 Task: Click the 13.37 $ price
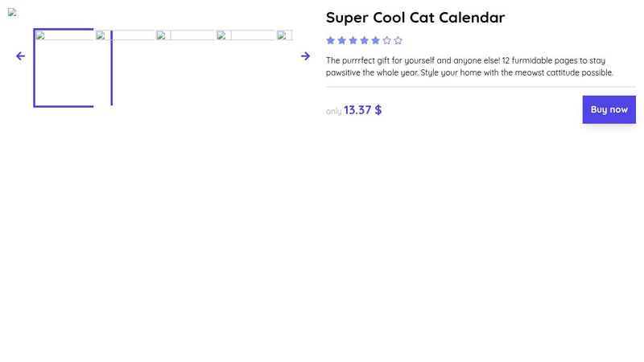pos(363,110)
